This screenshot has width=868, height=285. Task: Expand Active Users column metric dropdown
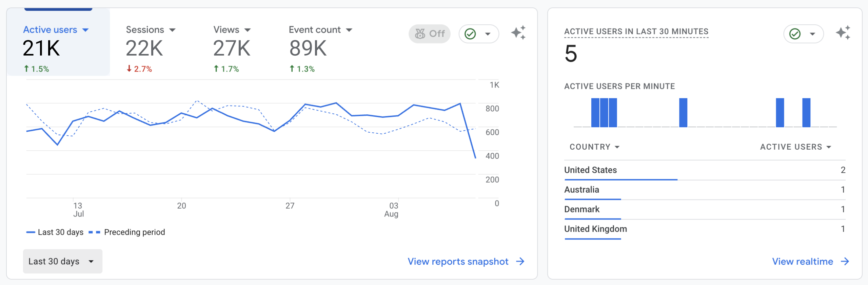click(795, 147)
